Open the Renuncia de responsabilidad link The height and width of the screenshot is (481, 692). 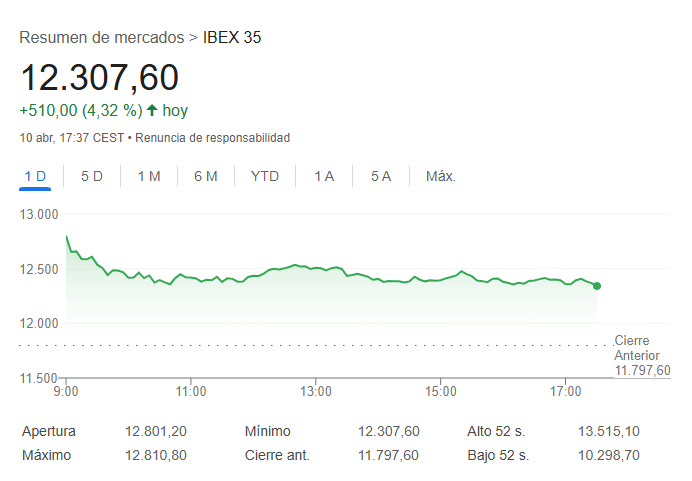pos(212,137)
